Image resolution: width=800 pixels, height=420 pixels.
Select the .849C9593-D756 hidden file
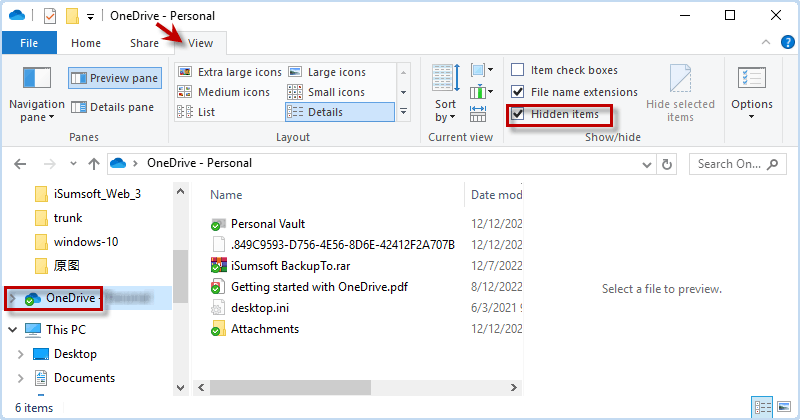342,245
